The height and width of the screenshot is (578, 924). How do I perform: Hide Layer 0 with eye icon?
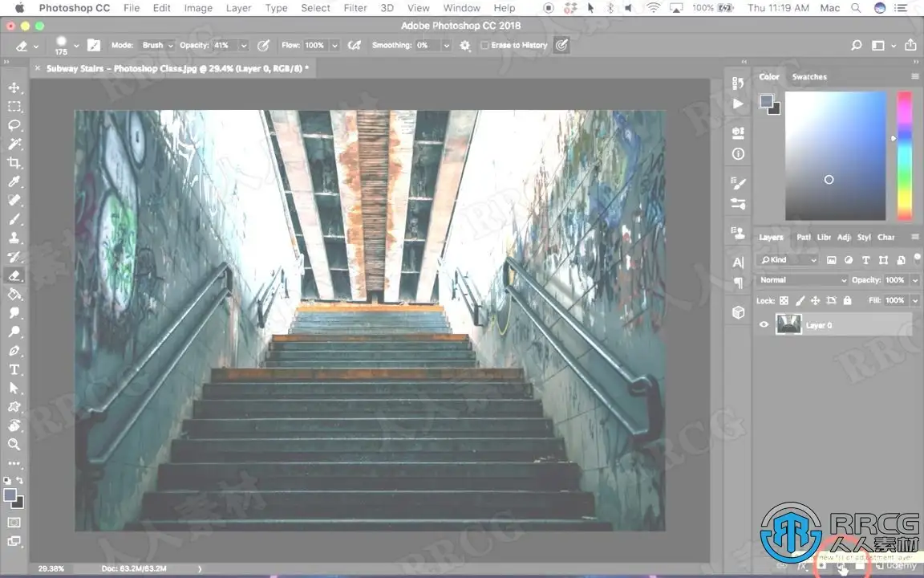[x=764, y=324]
